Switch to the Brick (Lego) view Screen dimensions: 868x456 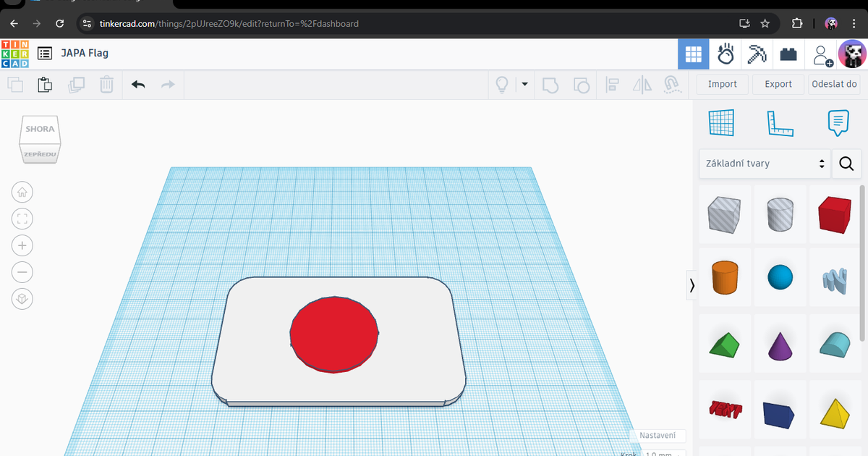(788, 54)
